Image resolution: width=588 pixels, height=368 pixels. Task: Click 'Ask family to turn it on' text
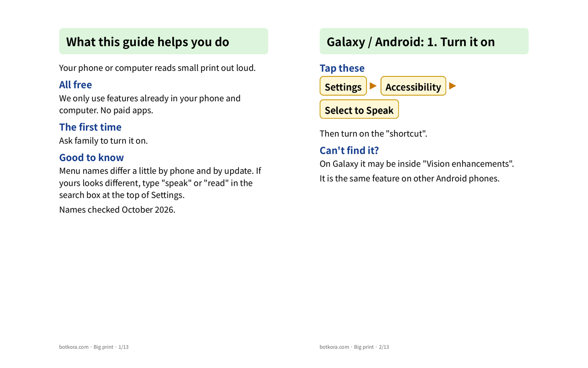tap(103, 141)
